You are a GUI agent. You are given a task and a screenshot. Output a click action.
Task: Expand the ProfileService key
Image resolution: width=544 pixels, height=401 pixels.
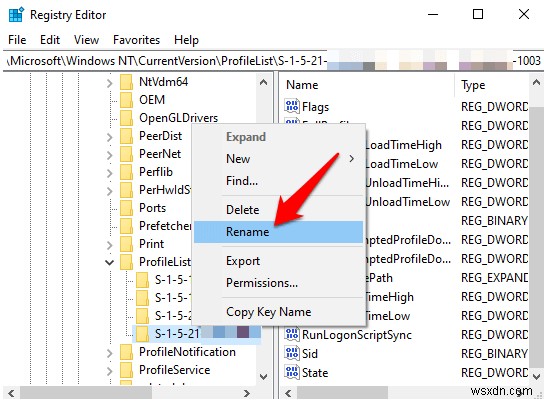110,372
